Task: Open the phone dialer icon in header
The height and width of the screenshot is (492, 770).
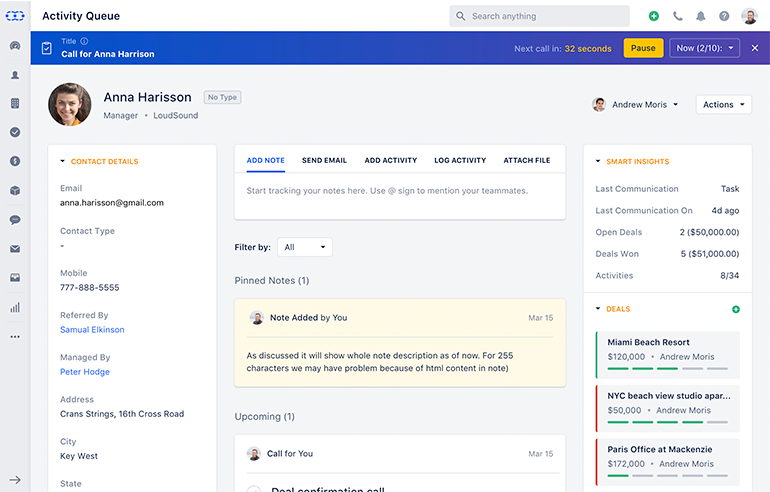Action: [678, 16]
